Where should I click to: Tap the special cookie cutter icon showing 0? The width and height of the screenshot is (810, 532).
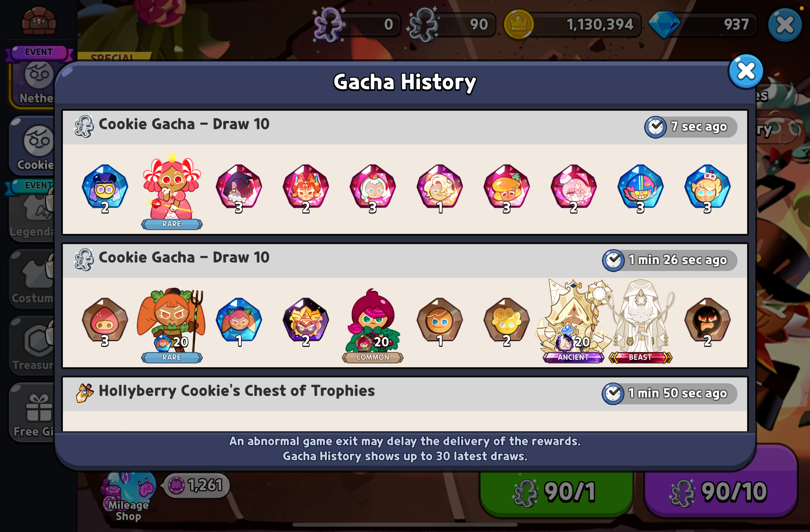point(329,24)
